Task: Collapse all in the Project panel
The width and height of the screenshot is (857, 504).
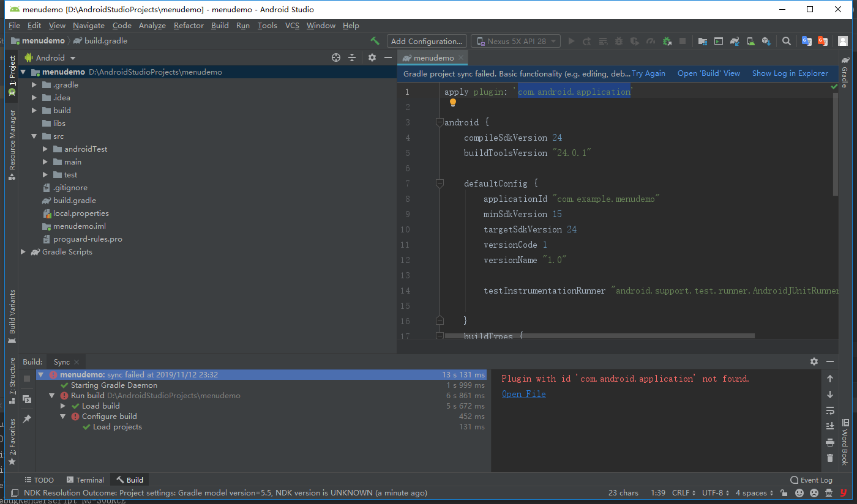Action: tap(352, 57)
